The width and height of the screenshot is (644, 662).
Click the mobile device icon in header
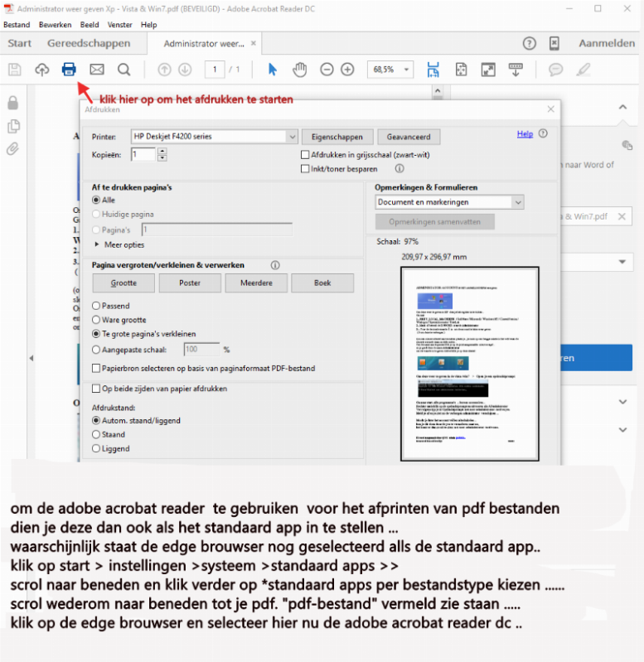tap(554, 43)
